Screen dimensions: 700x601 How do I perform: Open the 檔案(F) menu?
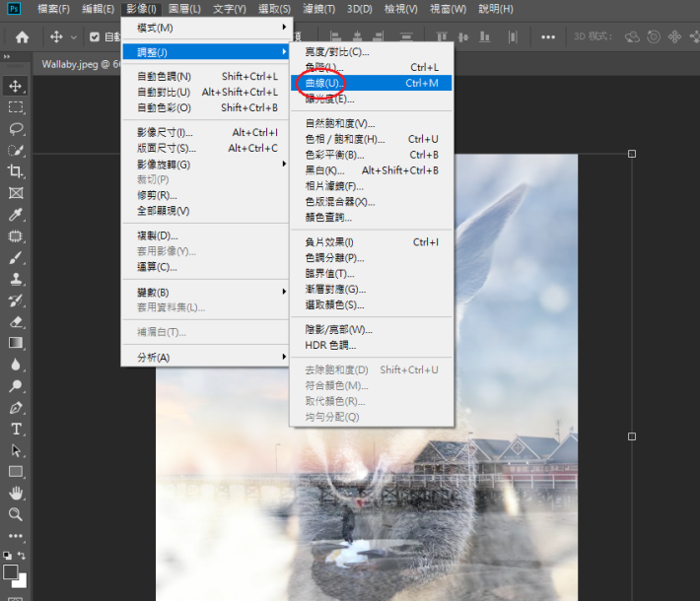coord(53,9)
